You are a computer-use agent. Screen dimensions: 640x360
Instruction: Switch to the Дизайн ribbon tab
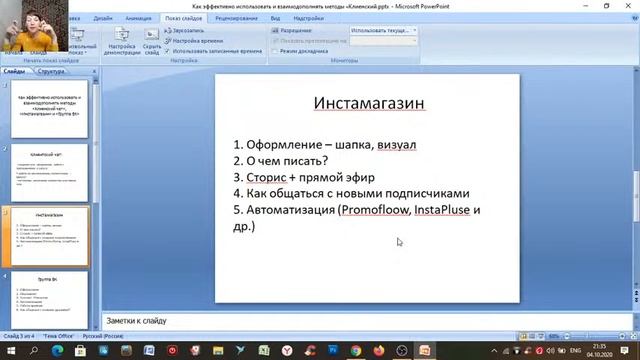102,18
